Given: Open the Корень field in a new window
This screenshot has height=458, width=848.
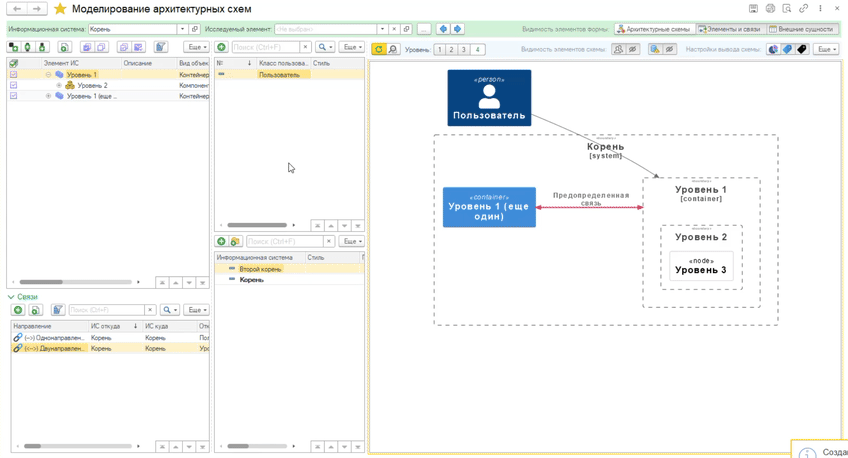Looking at the screenshot, I should [x=195, y=29].
